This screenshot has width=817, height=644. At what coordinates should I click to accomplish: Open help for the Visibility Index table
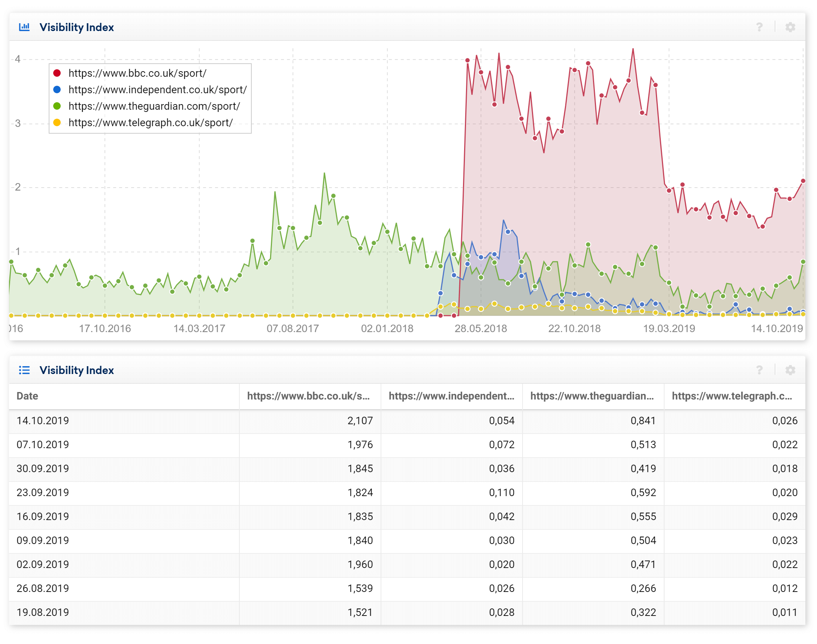[x=759, y=370]
